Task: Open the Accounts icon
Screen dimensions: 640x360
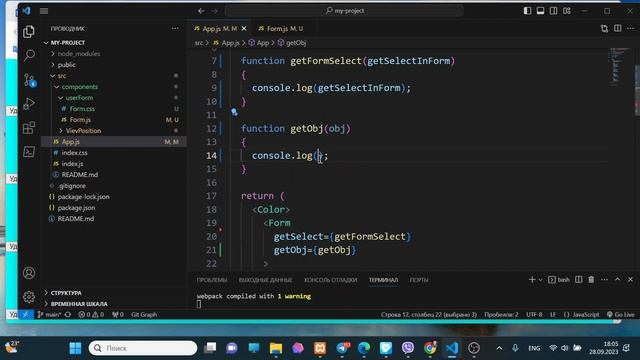Action: (29, 273)
